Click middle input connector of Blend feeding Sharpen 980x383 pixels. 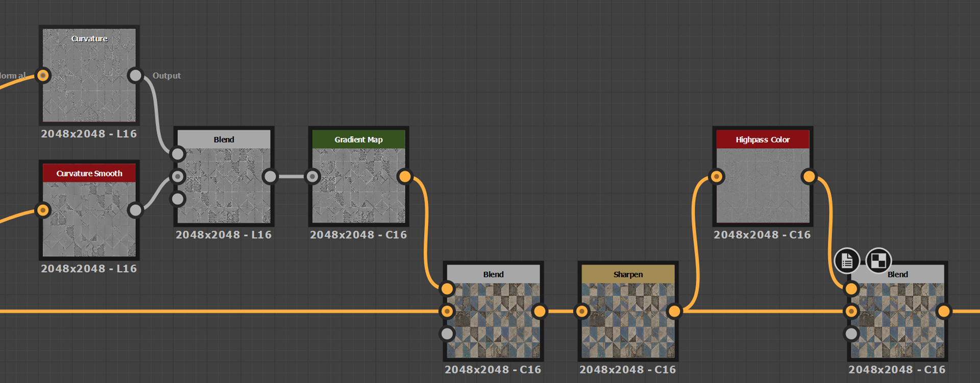click(x=447, y=311)
